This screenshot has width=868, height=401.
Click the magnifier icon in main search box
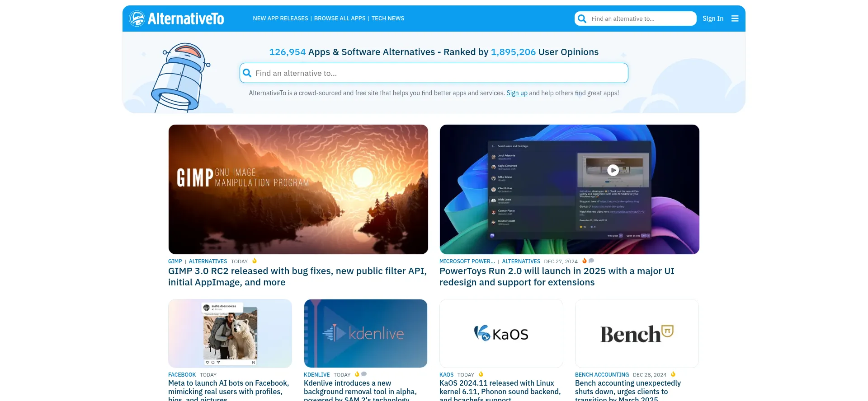pyautogui.click(x=247, y=73)
